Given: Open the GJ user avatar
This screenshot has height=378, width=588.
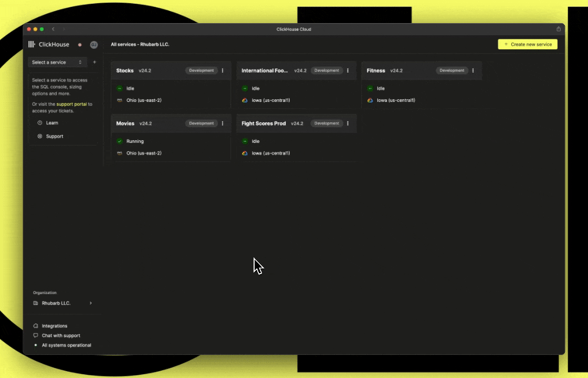Looking at the screenshot, I should pyautogui.click(x=94, y=45).
